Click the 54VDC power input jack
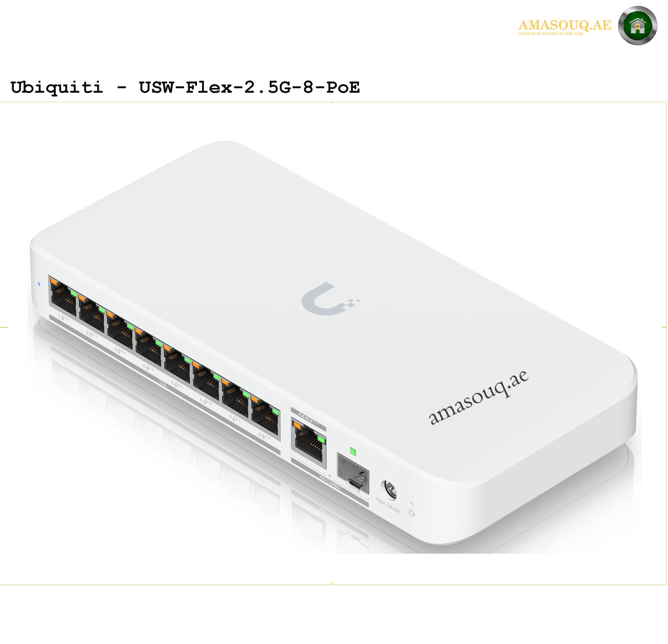The image size is (668, 644). click(x=389, y=490)
